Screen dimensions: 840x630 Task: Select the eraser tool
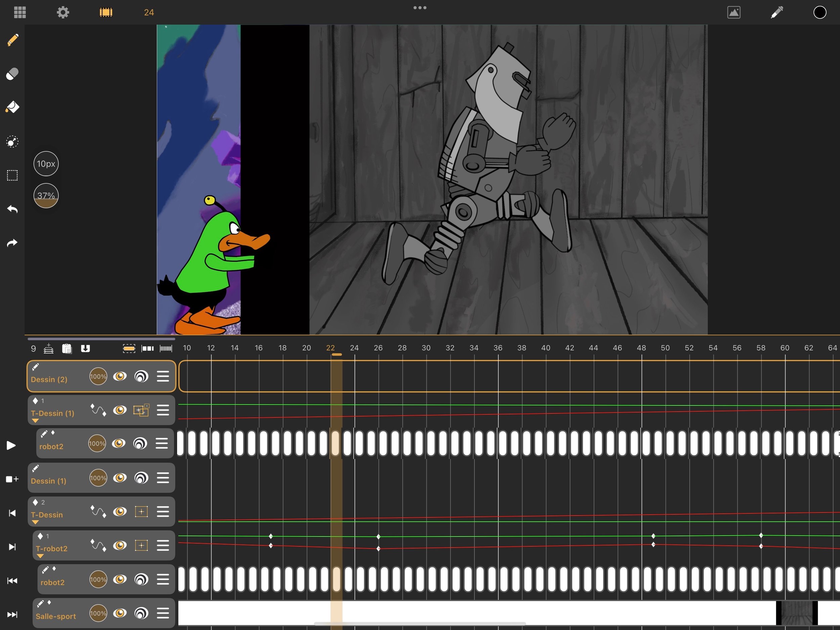click(12, 74)
